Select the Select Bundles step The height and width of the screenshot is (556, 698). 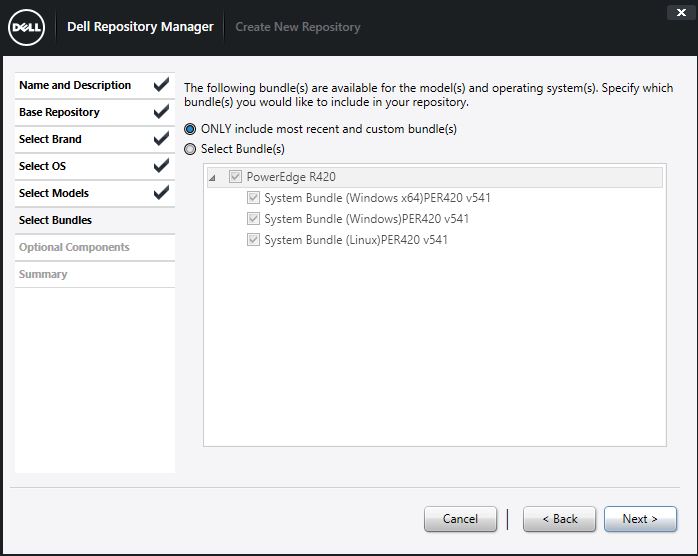pyautogui.click(x=94, y=220)
